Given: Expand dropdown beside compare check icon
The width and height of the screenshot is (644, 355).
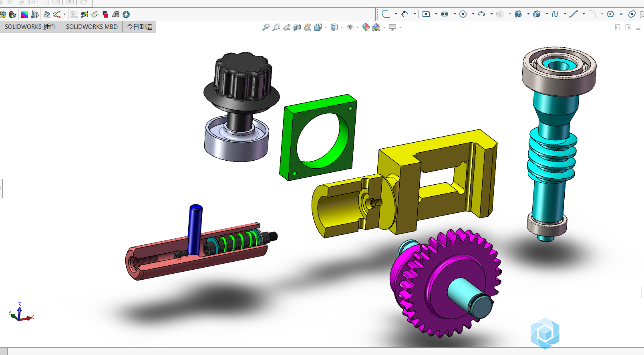Looking at the screenshot, I should pos(64,14).
